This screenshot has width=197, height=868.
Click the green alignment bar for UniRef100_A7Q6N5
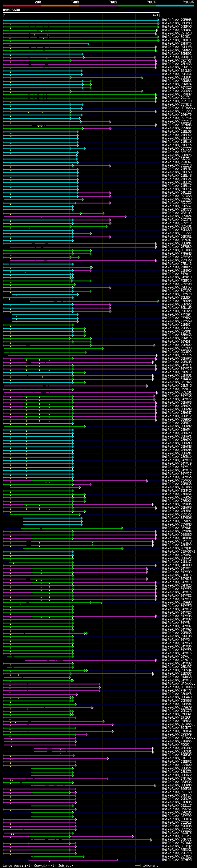94,301
